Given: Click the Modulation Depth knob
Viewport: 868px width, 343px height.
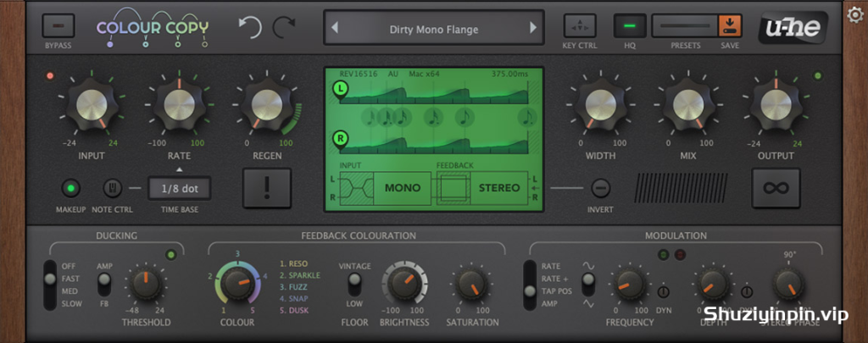Looking at the screenshot, I should pos(713,285).
